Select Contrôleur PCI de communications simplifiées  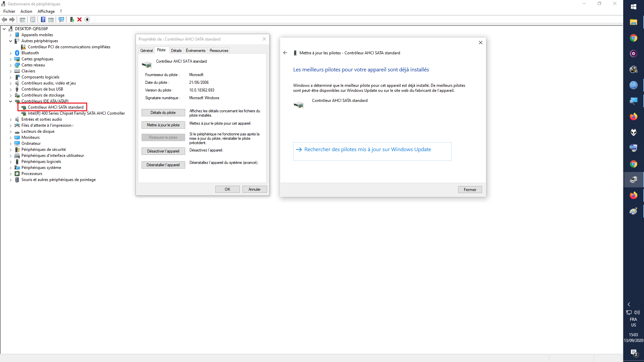(x=69, y=47)
